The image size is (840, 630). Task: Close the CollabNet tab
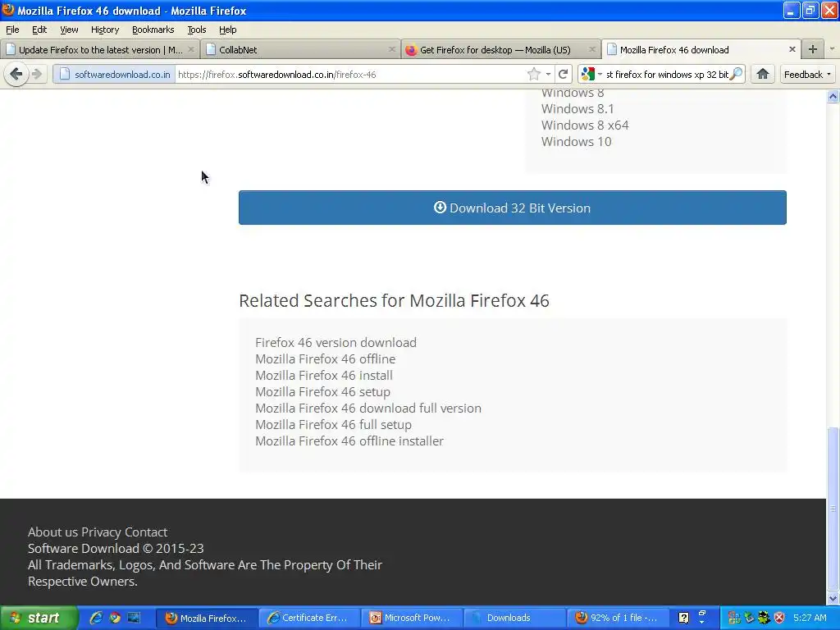[x=391, y=49]
